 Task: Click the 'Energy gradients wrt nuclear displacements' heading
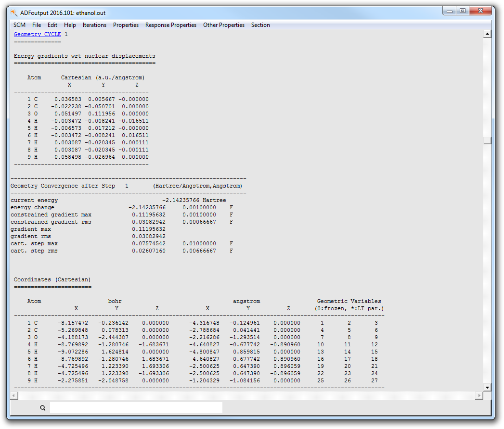pos(85,56)
